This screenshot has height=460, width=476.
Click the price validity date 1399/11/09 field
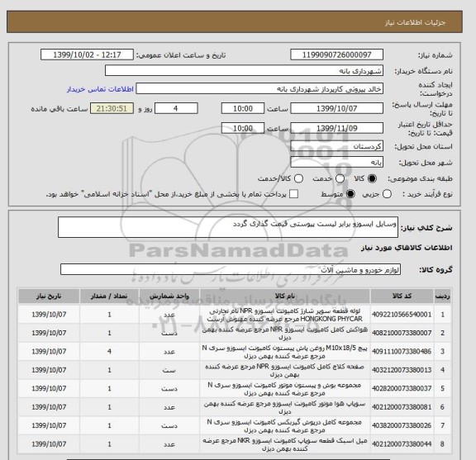[336, 128]
